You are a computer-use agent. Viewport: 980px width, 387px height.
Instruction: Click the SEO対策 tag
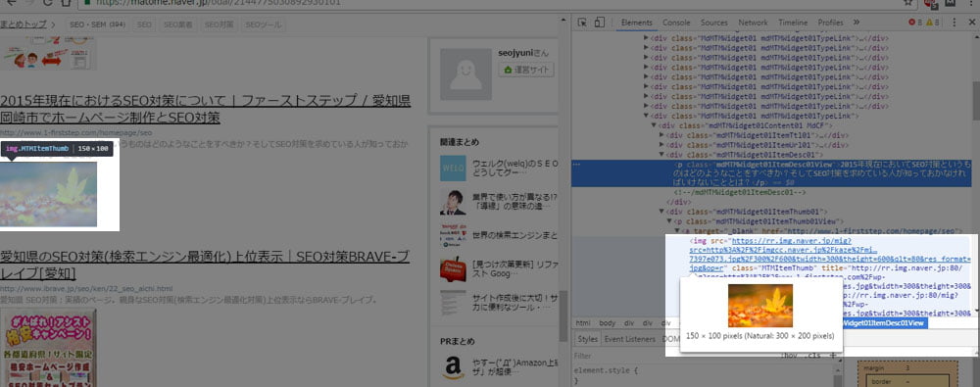point(219,25)
